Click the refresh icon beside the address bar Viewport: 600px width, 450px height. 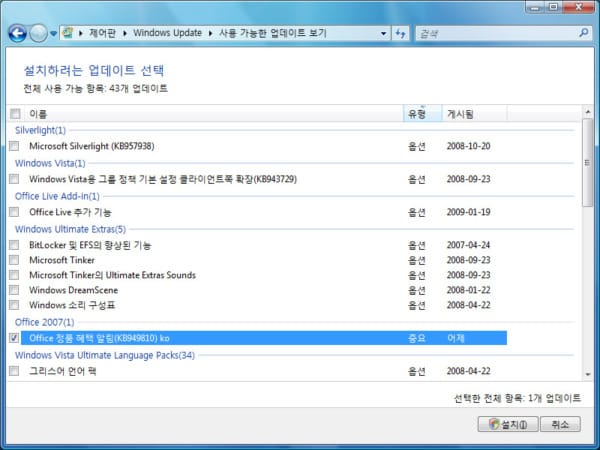(400, 34)
